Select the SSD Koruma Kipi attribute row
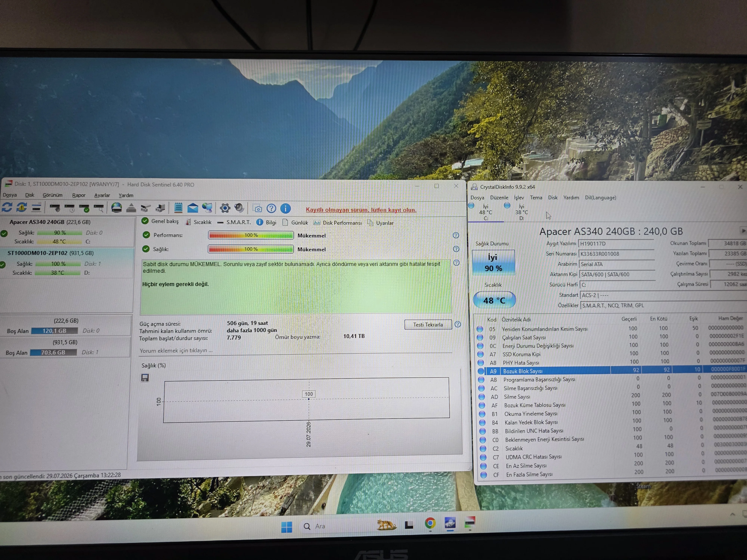The width and height of the screenshot is (747, 560). click(x=611, y=354)
